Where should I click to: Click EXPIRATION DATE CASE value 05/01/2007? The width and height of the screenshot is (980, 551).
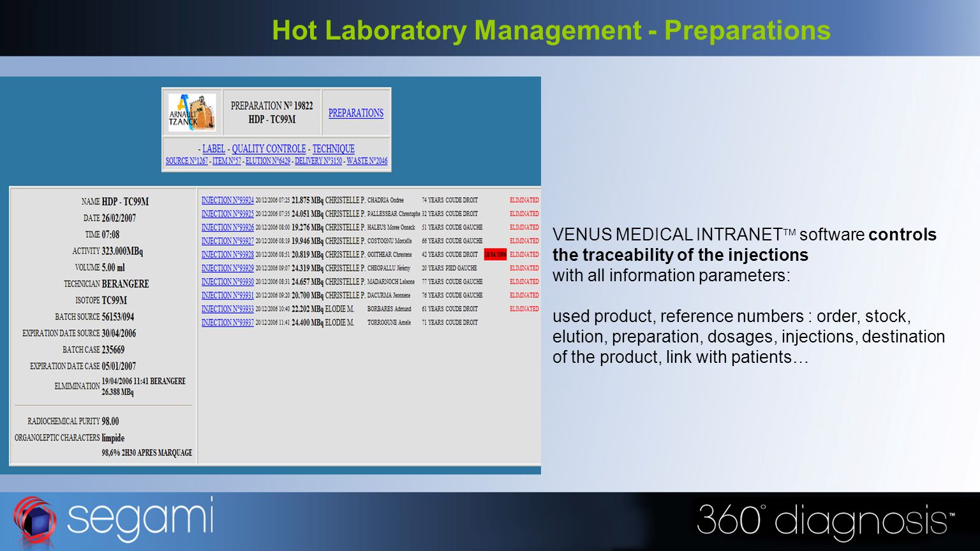coord(119,367)
